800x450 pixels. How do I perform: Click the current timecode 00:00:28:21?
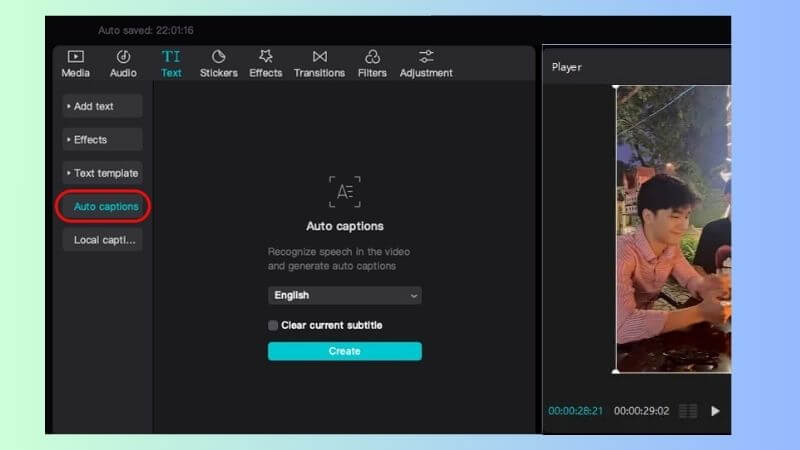click(x=576, y=411)
